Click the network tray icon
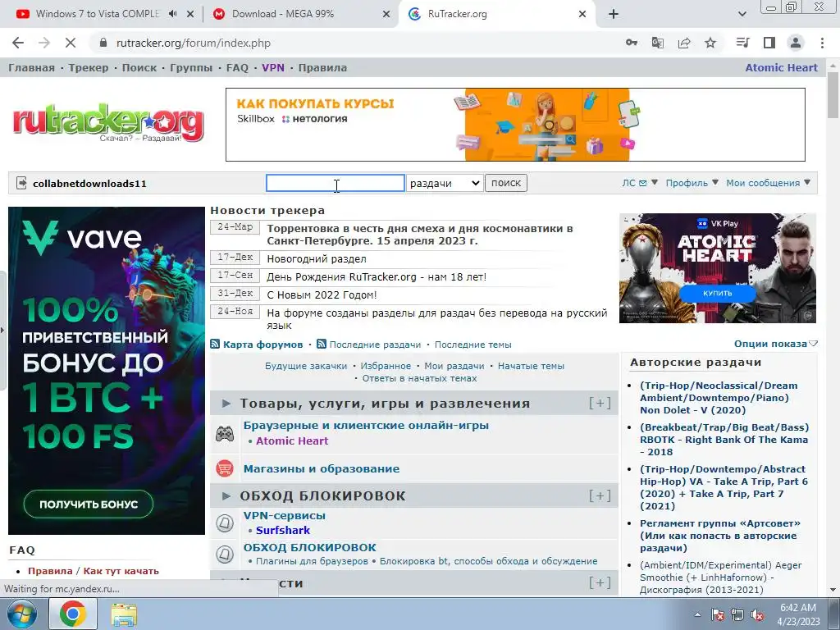This screenshot has width=840, height=630. click(737, 614)
